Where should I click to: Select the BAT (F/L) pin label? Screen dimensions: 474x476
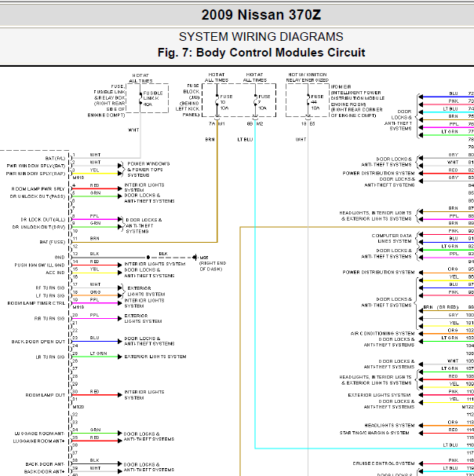tap(55, 158)
